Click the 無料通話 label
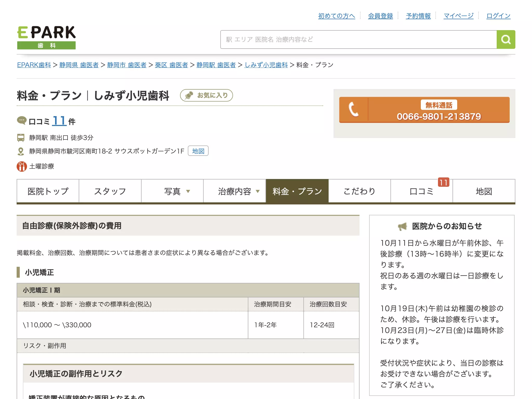This screenshot has height=399, width=532. [439, 105]
